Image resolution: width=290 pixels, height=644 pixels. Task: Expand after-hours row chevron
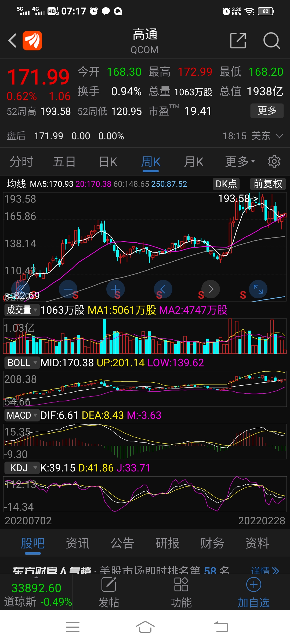click(x=280, y=136)
